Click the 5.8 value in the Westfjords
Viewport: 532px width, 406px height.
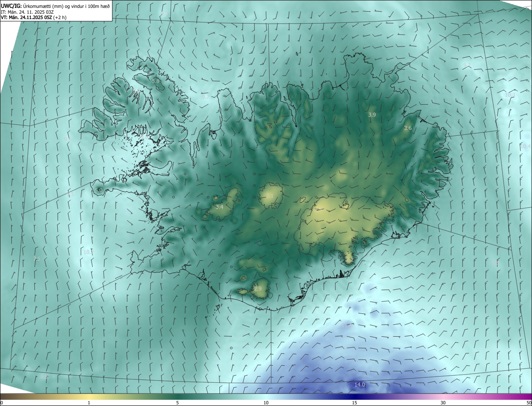(x=156, y=81)
